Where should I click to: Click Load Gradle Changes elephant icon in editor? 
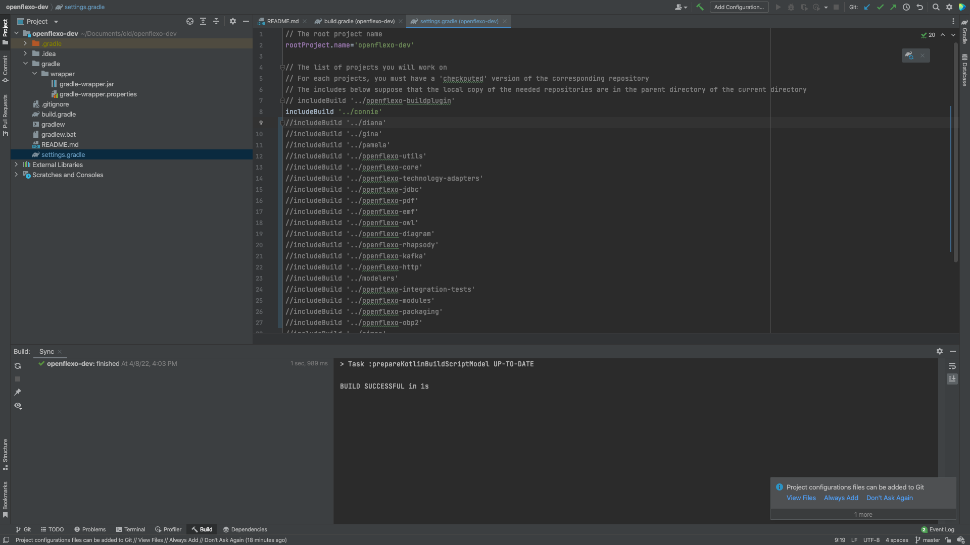tap(909, 56)
